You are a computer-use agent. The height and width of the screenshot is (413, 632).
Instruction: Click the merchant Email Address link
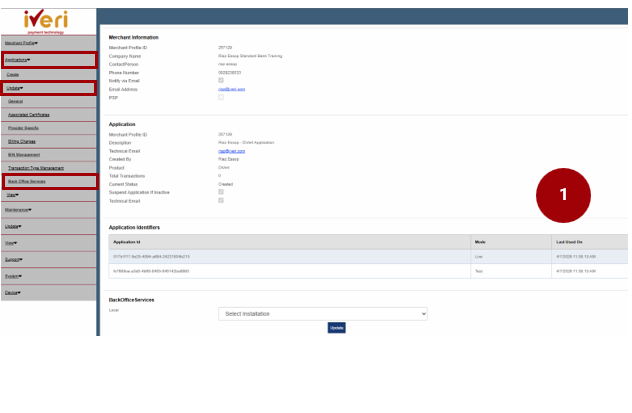231,89
